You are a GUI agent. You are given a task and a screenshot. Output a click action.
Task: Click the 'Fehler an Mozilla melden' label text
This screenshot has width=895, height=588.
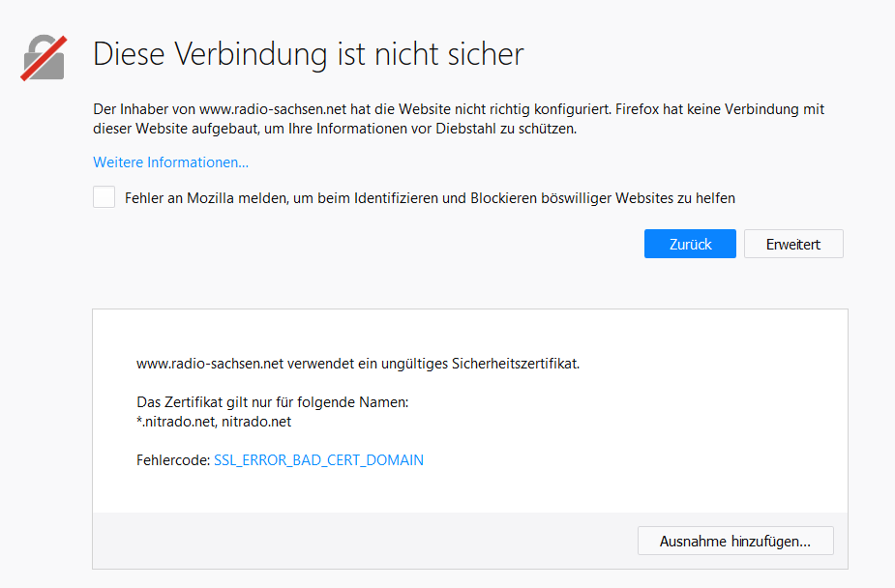tap(430, 198)
